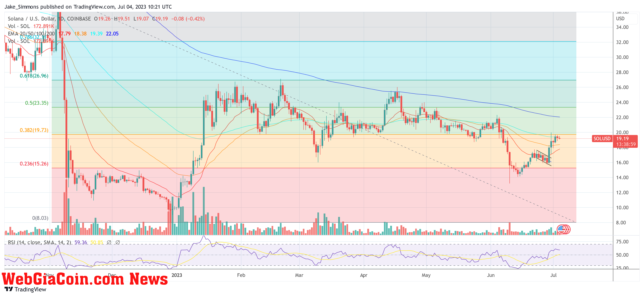Click the Vol · SOL label above the EMA legend

[x=19, y=26]
